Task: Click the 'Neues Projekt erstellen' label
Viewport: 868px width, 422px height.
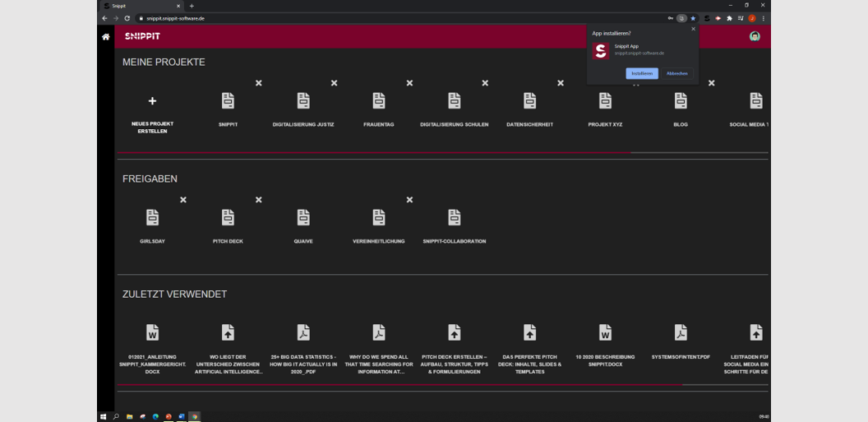Action: point(152,128)
